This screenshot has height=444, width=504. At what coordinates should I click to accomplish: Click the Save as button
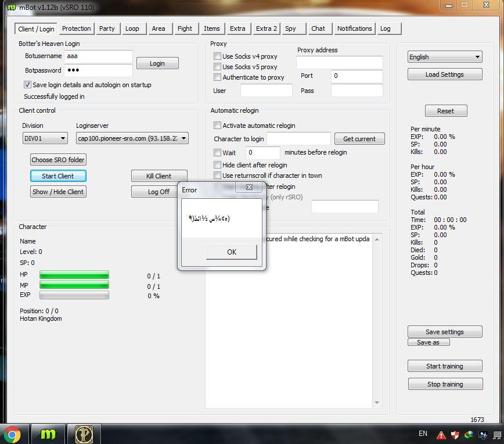click(429, 342)
